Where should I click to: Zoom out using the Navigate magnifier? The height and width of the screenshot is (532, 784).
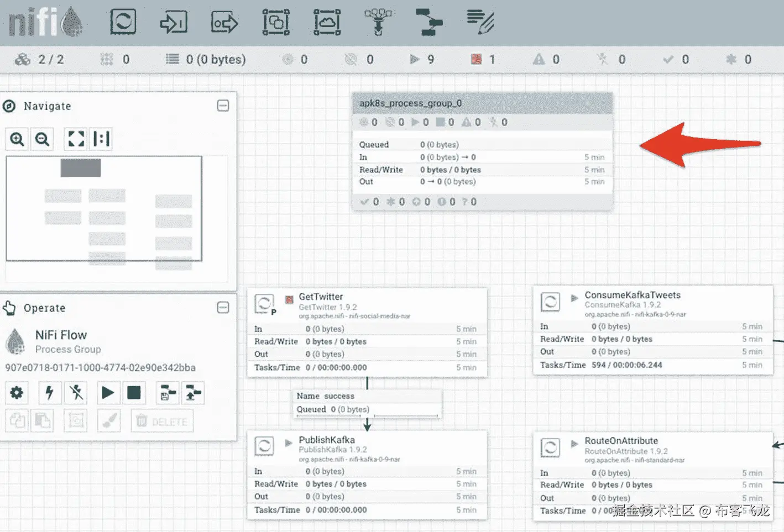point(42,139)
